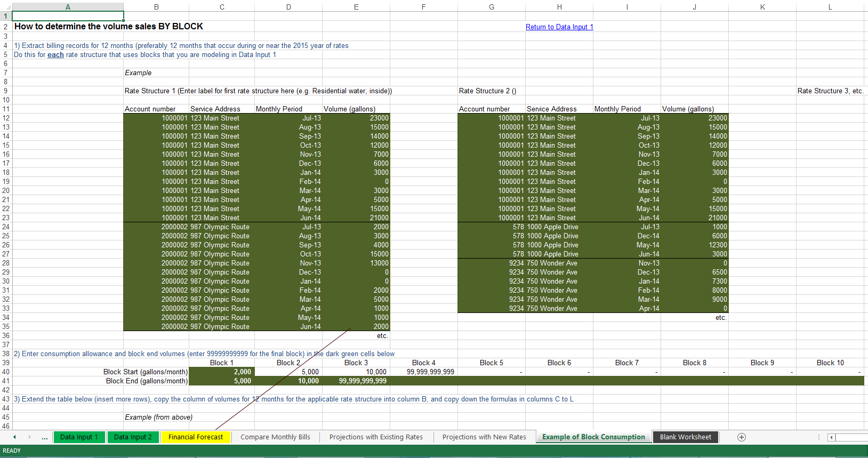This screenshot has height=458, width=868.
Task: Follow the Return to Data Input 1 link
Action: (559, 27)
